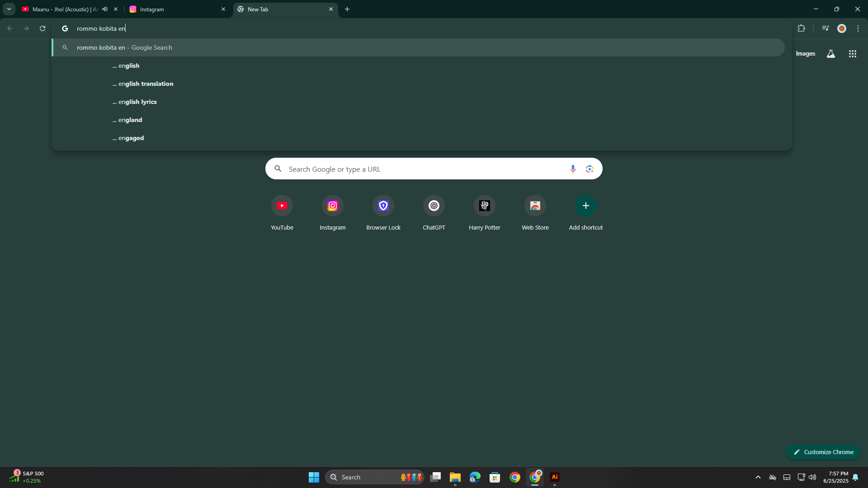Expand the hidden system tray icons chevron

click(758, 477)
